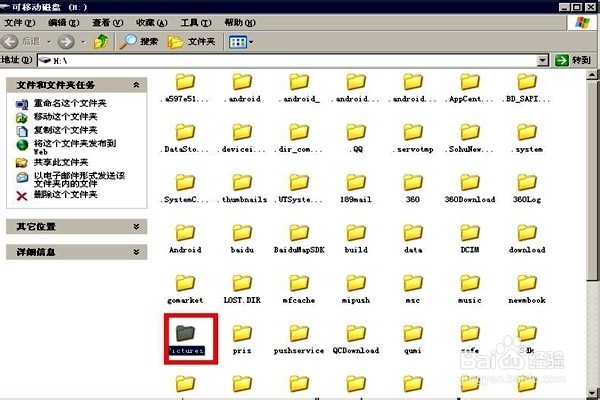The image size is (600, 400).
Task: Expand the 其它位置 panel
Action: [136, 227]
